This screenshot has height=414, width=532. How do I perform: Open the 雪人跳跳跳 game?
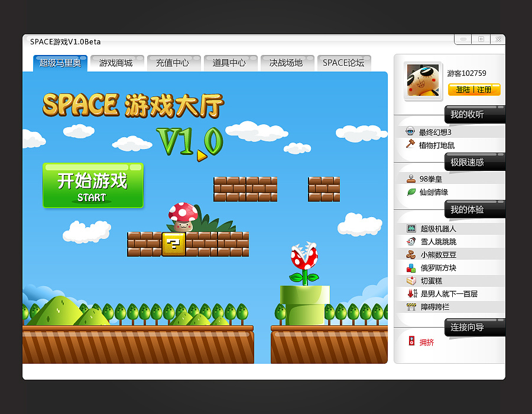click(x=439, y=242)
